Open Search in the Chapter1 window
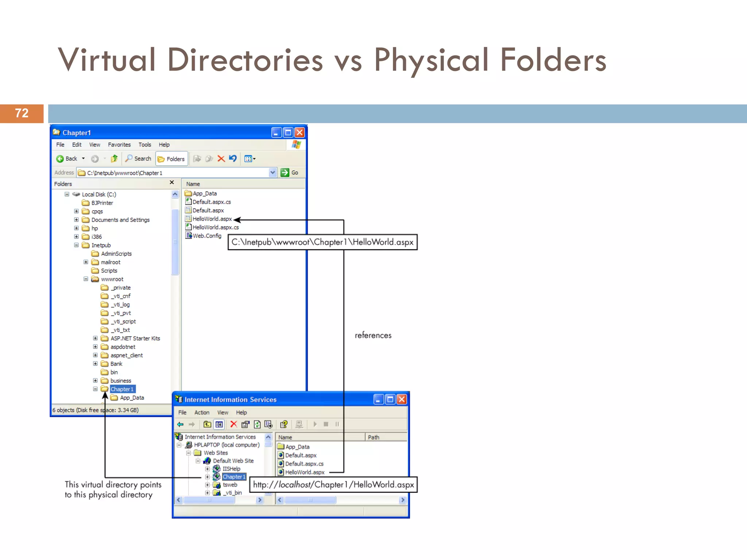This screenshot has width=747, height=560. click(138, 159)
